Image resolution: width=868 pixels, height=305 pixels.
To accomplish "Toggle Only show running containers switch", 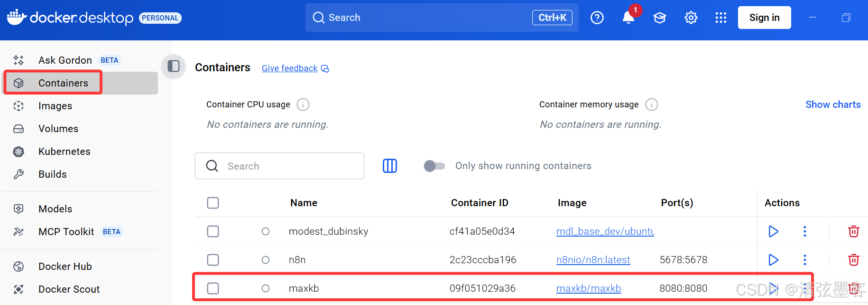I will click(434, 166).
